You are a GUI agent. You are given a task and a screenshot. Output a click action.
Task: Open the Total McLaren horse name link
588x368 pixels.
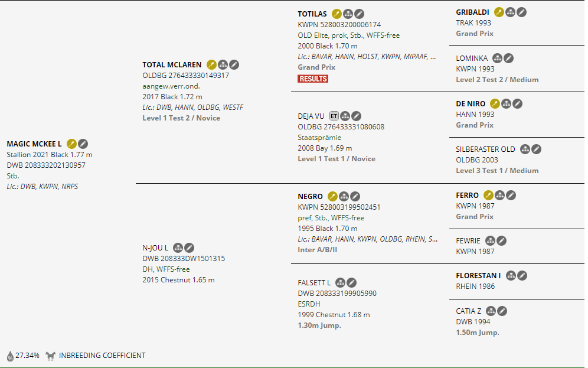tap(172, 64)
